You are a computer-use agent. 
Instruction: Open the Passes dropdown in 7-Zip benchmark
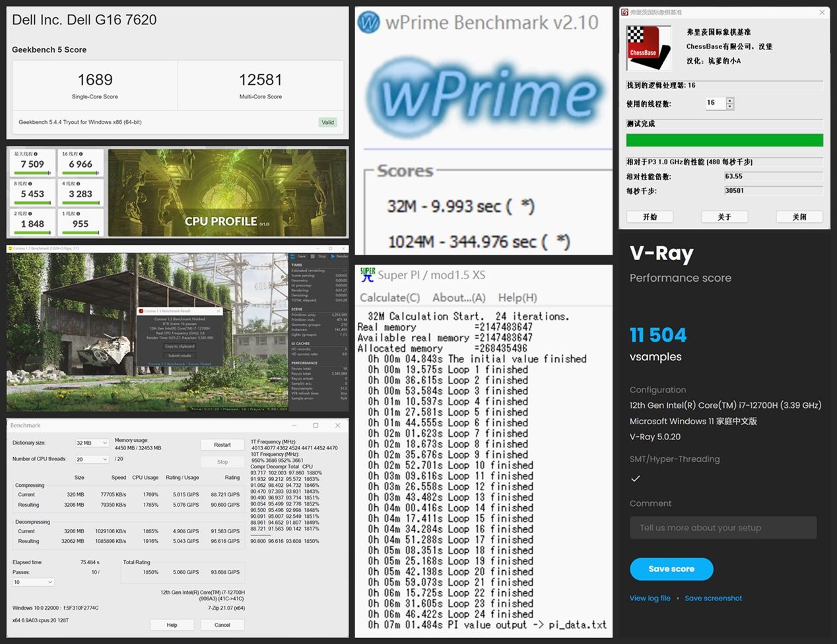33,582
